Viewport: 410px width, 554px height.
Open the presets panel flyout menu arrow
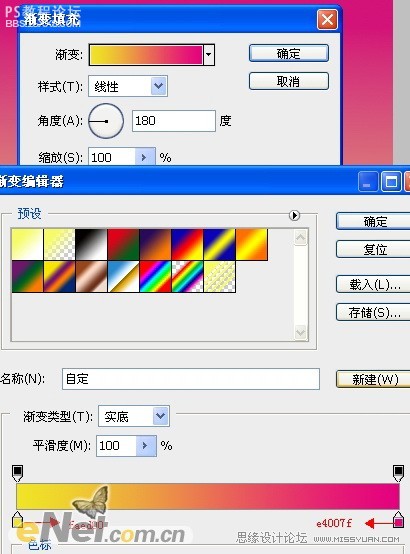(294, 215)
